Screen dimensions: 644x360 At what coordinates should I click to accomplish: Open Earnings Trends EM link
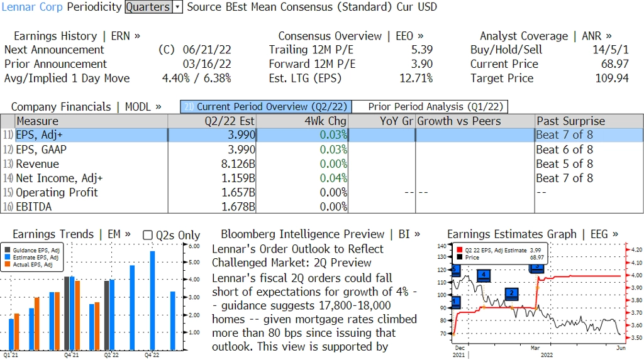(x=72, y=234)
